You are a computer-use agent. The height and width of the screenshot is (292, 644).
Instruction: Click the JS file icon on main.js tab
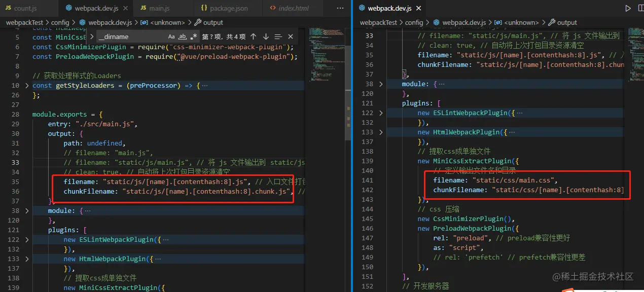(x=144, y=8)
